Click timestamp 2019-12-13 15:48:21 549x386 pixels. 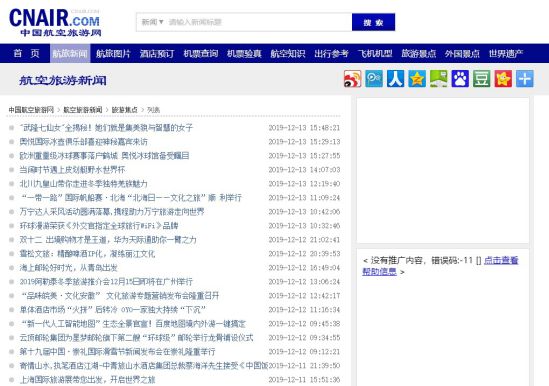(x=304, y=127)
